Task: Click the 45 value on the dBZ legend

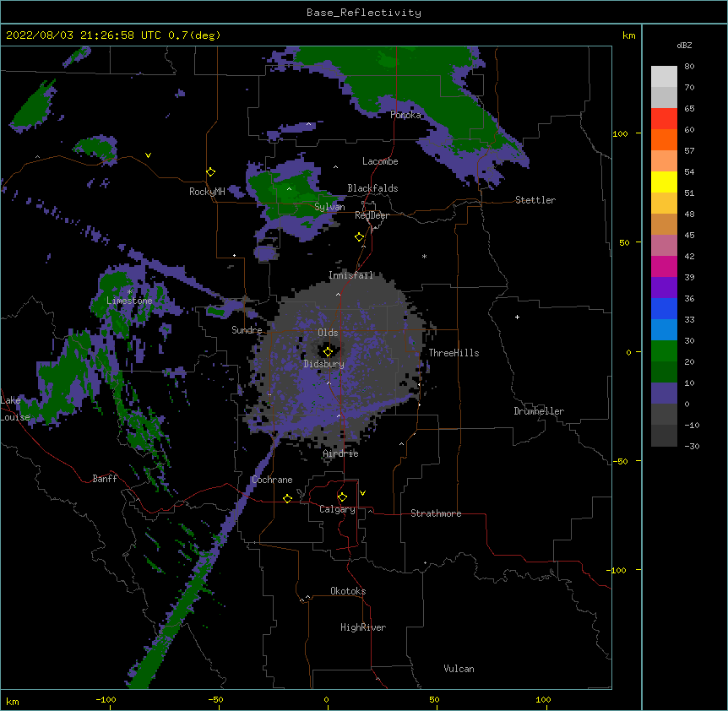Action: pos(689,236)
